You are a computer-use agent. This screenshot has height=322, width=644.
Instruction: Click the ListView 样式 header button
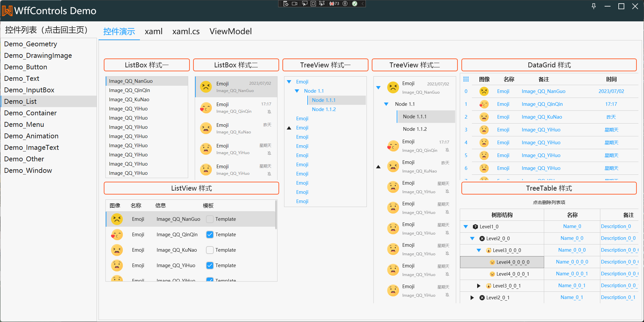[191, 188]
